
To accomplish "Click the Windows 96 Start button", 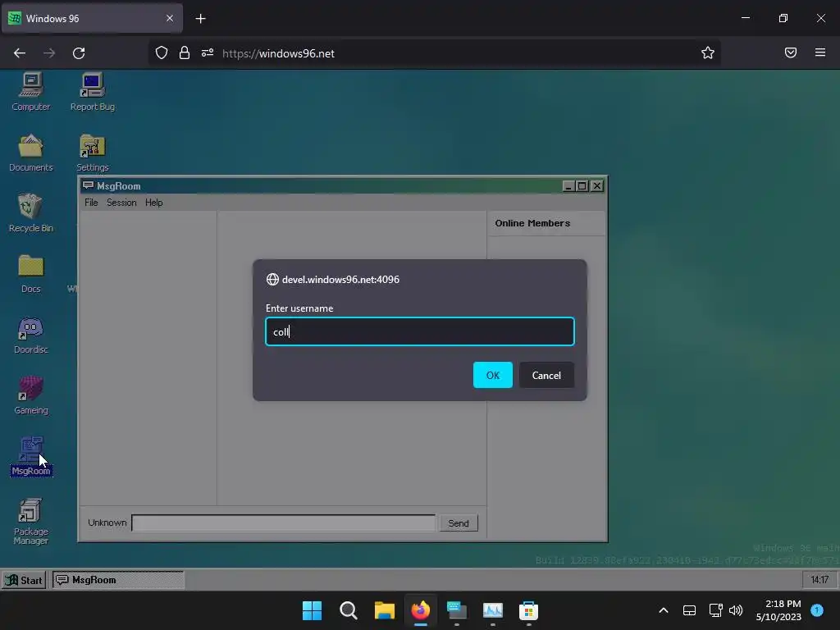I will (x=24, y=580).
